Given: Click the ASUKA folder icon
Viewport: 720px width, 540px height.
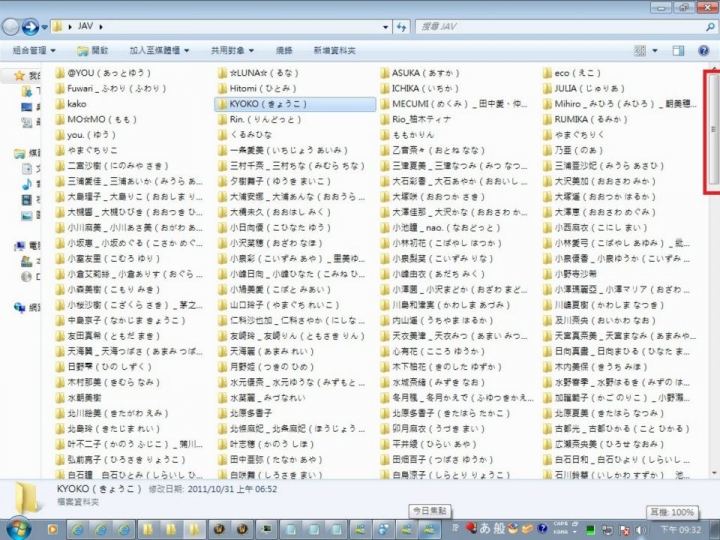Looking at the screenshot, I should pos(385,73).
